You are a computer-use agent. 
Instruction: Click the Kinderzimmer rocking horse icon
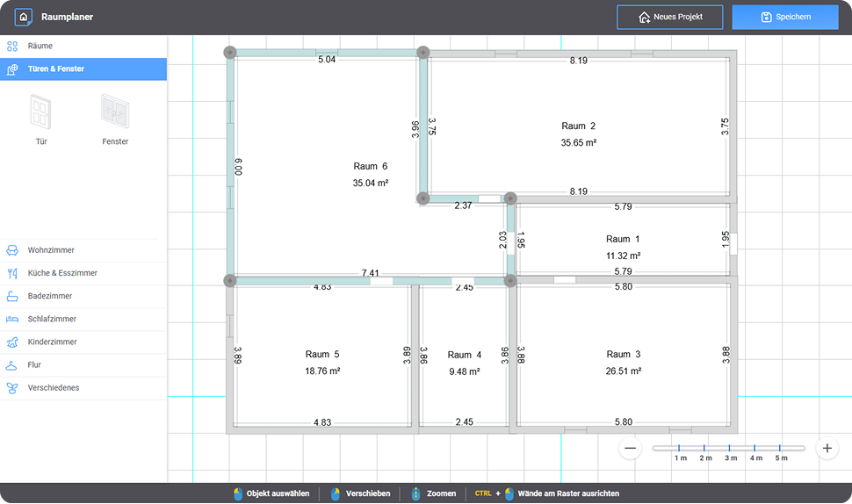tap(12, 342)
